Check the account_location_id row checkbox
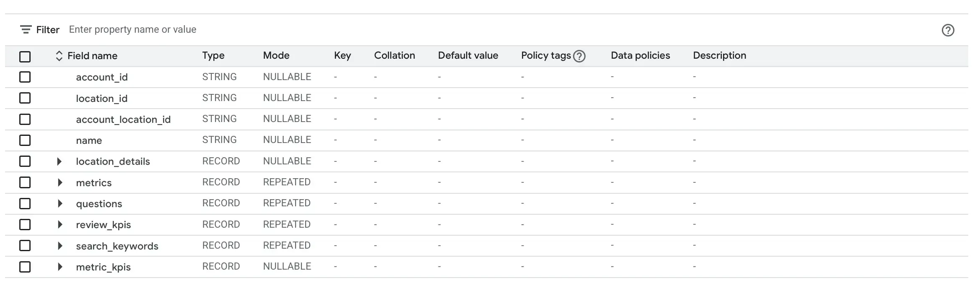This screenshot has height=291, width=980. point(25,119)
